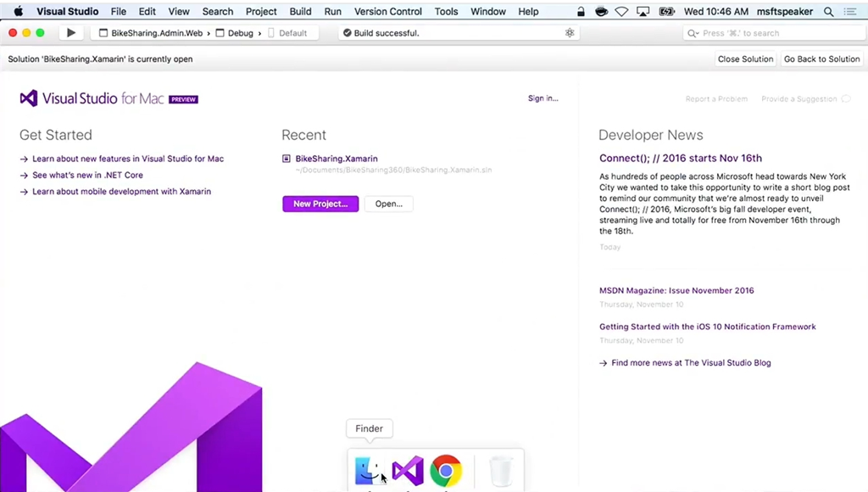Viewport: 868px width, 492px height.
Task: Click Provide a Suggestion link
Action: (798, 98)
